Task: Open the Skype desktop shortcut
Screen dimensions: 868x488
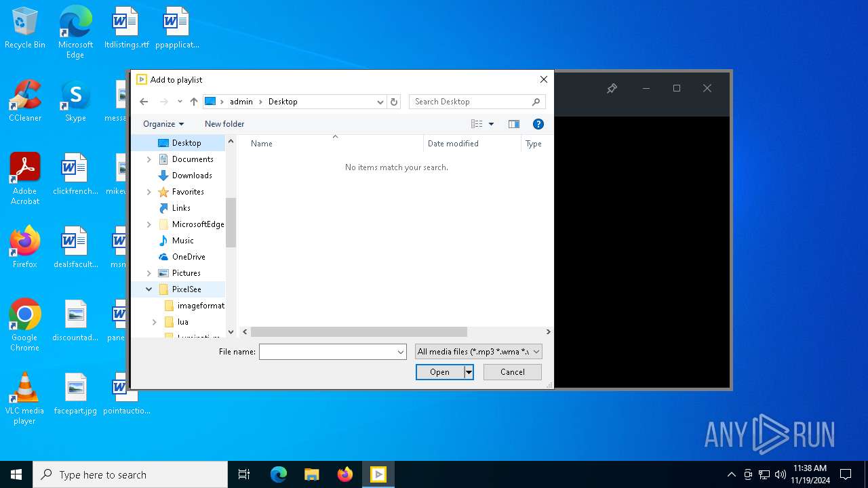Action: point(75,100)
